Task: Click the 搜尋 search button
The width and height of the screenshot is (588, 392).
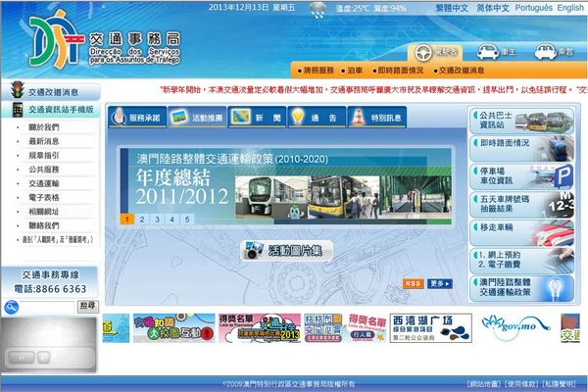Action: tap(88, 307)
